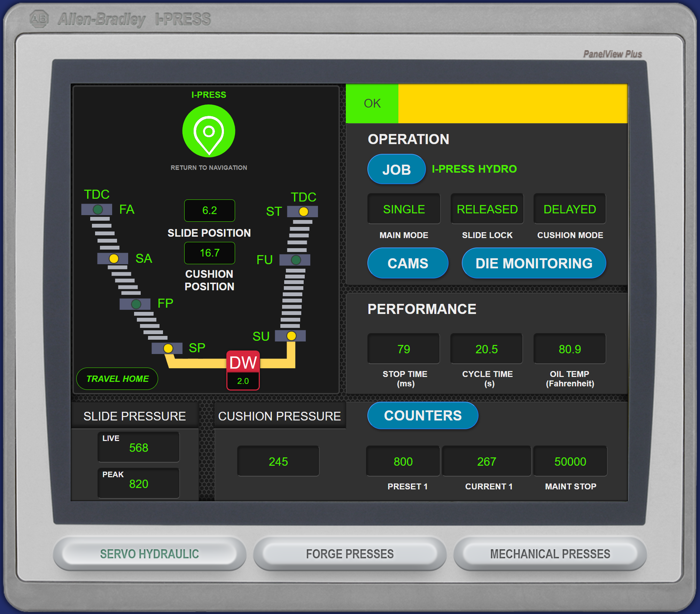Click the FP position indicator light
Viewport: 700px width, 614px height.
click(136, 304)
